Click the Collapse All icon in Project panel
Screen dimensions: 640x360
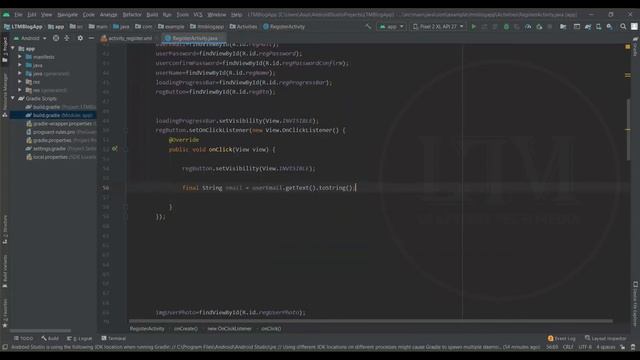[x=67, y=38]
